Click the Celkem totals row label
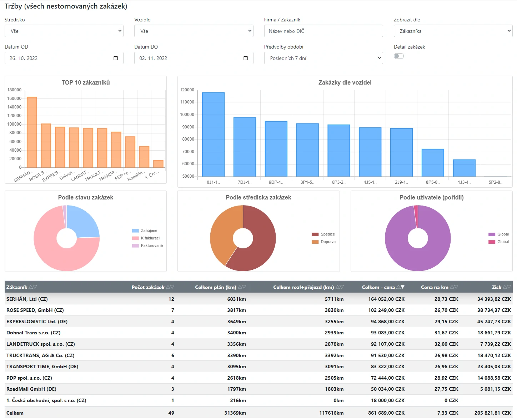 point(15,413)
